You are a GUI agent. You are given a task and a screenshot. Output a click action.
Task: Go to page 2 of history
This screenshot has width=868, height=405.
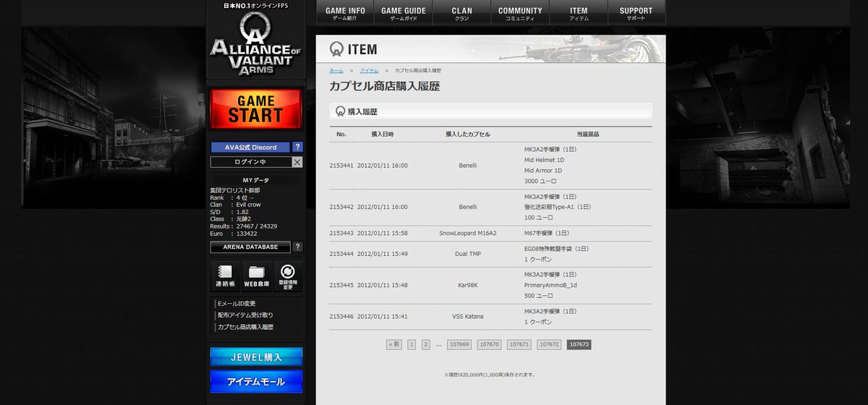click(x=426, y=344)
